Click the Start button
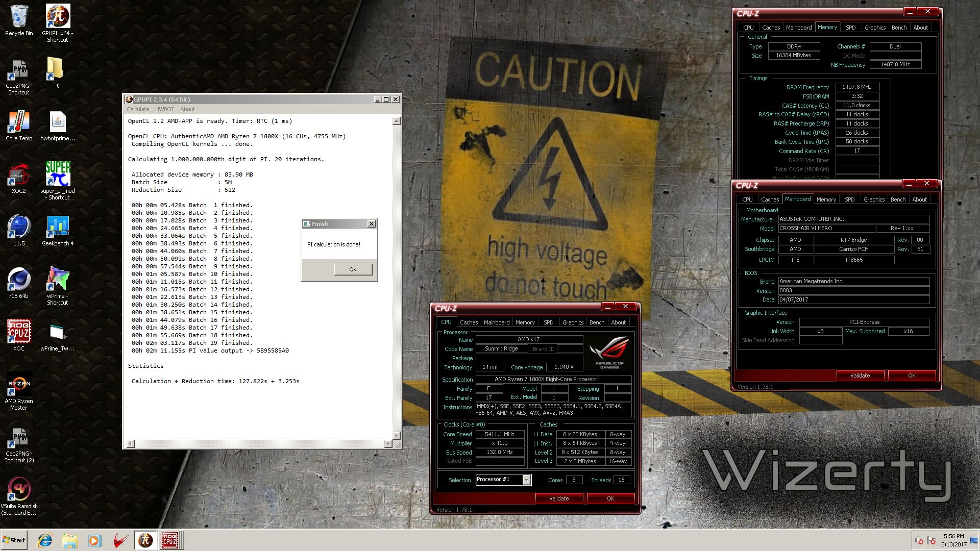 point(14,540)
